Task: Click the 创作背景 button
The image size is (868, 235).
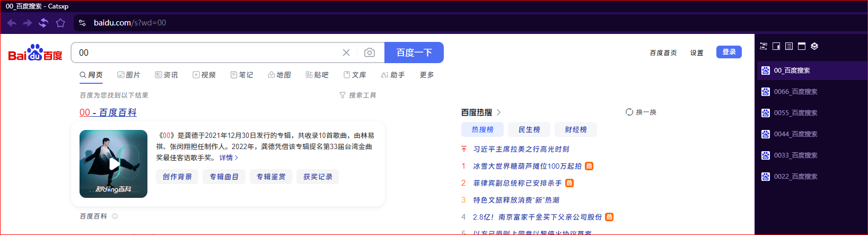Action: (x=177, y=177)
